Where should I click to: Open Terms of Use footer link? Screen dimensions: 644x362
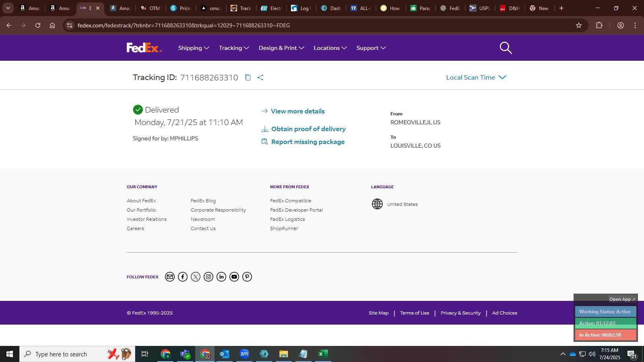click(415, 313)
